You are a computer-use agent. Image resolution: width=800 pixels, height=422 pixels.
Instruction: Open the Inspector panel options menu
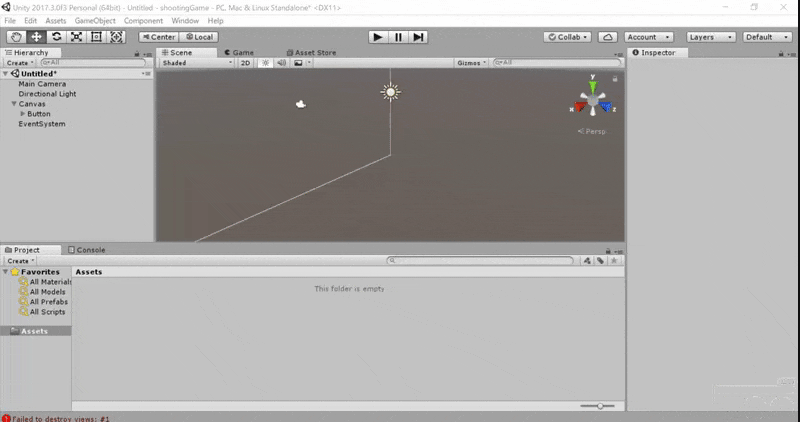[x=792, y=54]
